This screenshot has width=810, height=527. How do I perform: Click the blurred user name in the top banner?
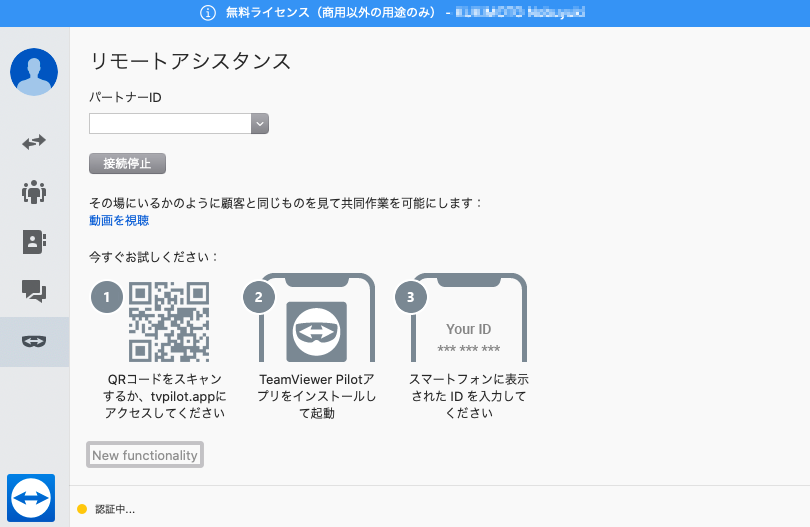520,13
